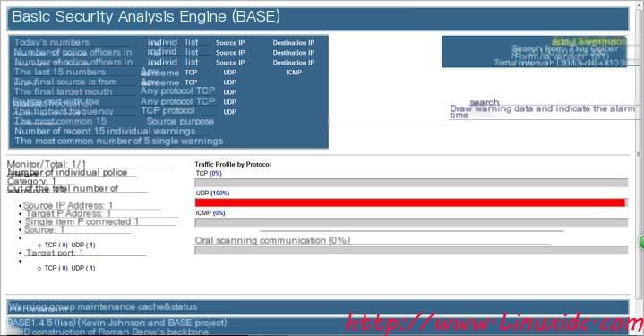Open Source IP in Today's numbers row
The image size is (644, 336).
tap(230, 43)
